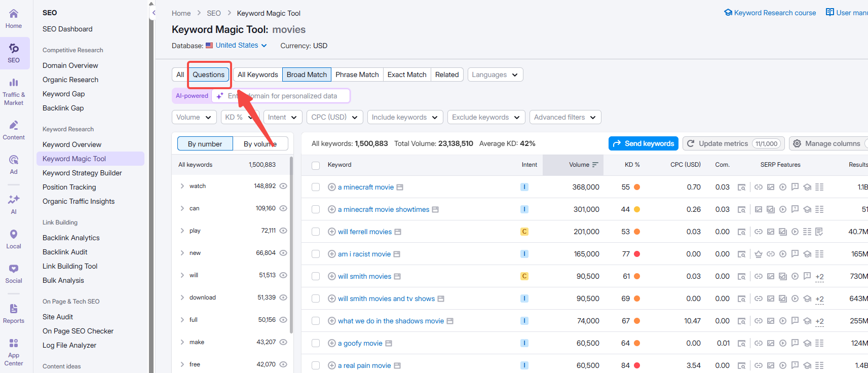Click the Manage columns button

(x=828, y=143)
